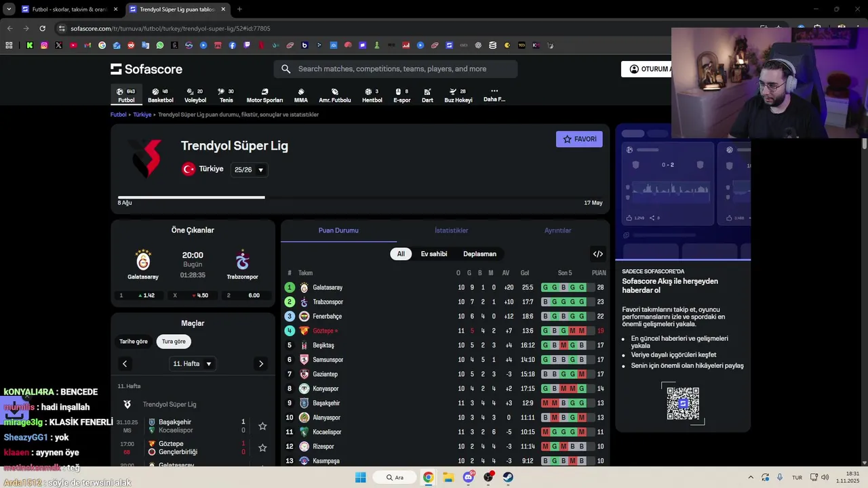Open the browser tab search dropdown
The image size is (868, 488).
pos(9,9)
